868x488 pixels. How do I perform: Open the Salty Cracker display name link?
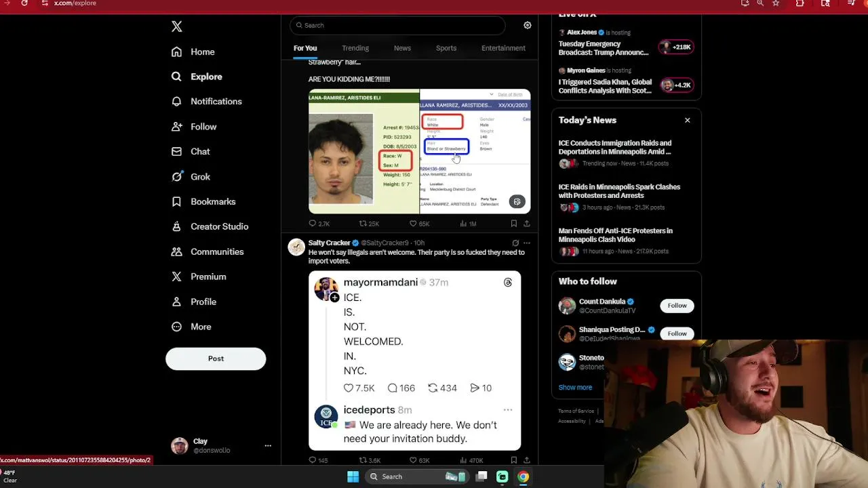(x=329, y=243)
